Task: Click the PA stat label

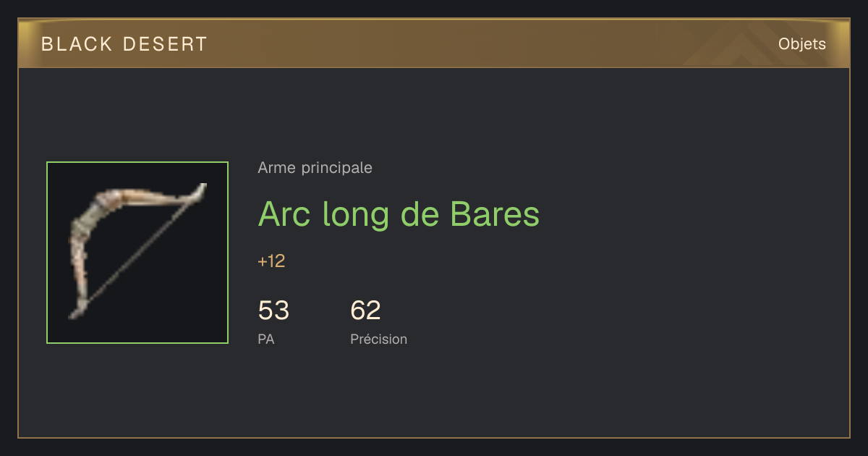Action: pyautogui.click(x=266, y=339)
